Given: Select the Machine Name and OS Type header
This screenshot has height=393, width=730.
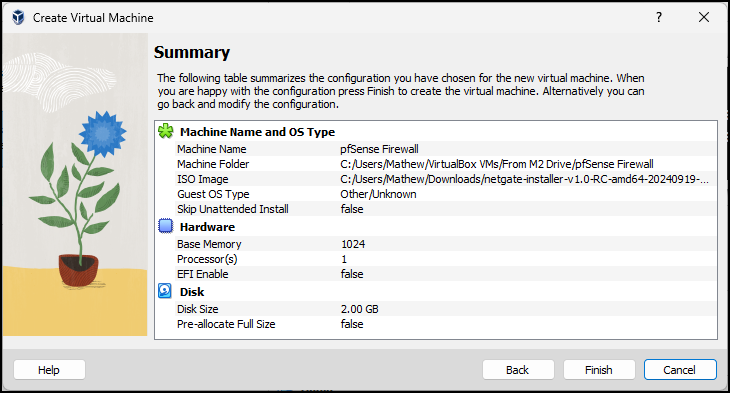Looking at the screenshot, I should click(x=257, y=132).
